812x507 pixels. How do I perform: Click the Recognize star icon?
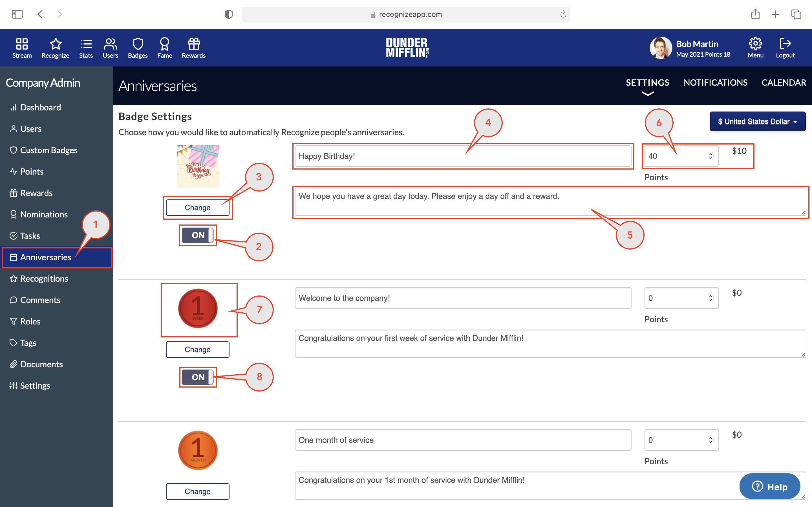pyautogui.click(x=55, y=44)
